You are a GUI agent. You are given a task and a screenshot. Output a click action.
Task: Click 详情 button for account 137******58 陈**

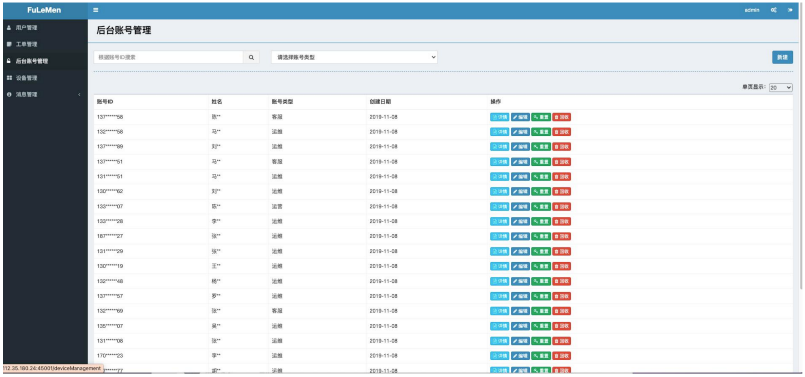tap(500, 117)
